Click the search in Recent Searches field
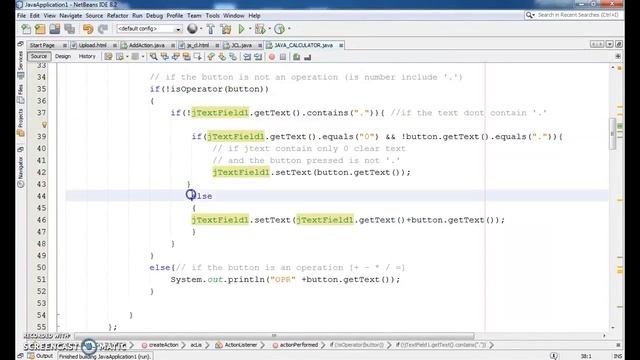Screen dimensions: 640x360 pos(574,15)
